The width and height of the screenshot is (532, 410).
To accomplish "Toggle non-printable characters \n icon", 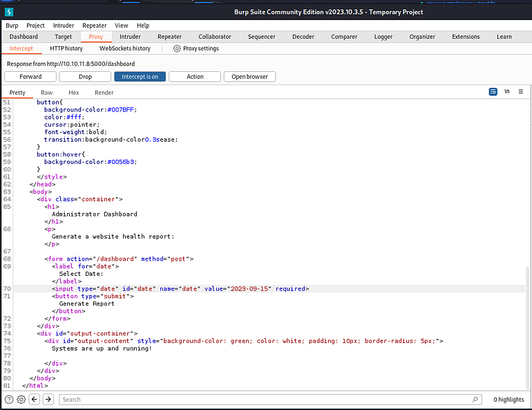I will tap(507, 92).
